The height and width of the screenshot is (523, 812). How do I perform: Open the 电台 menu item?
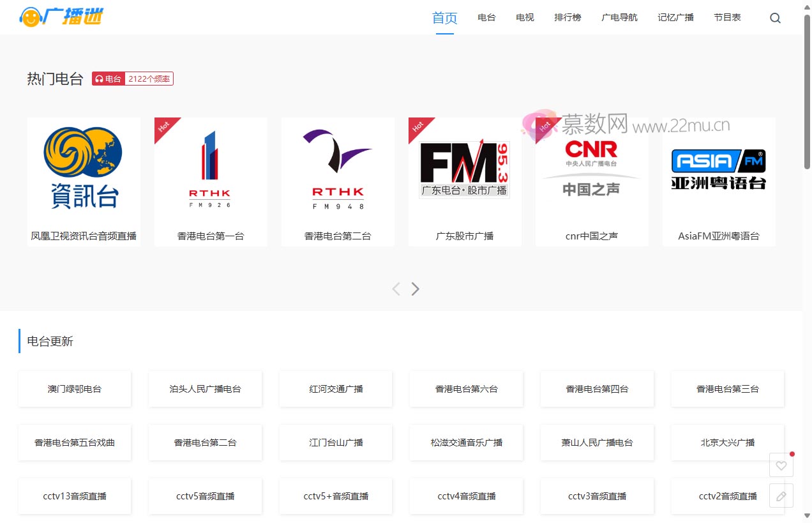[486, 17]
